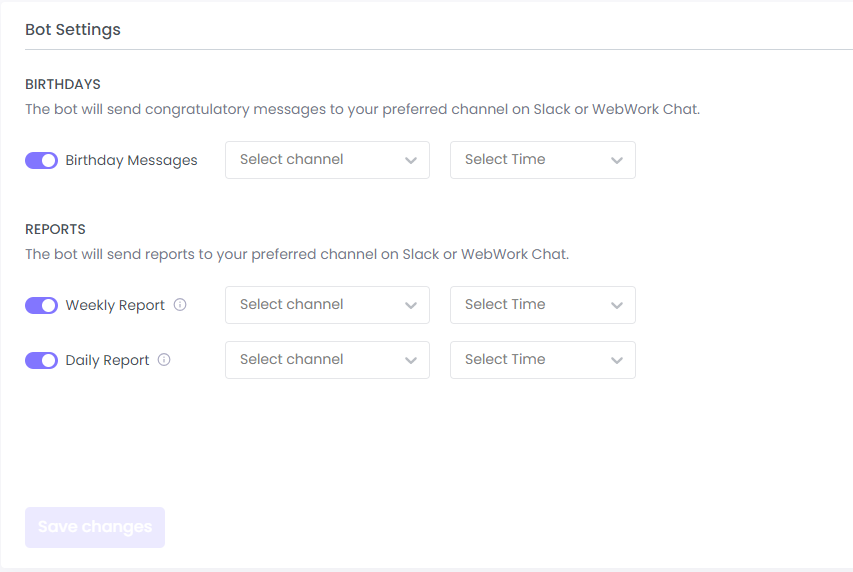Screen dimensions: 853x572
Task: Choose a channel for the Weekly Report
Action: [327, 305]
